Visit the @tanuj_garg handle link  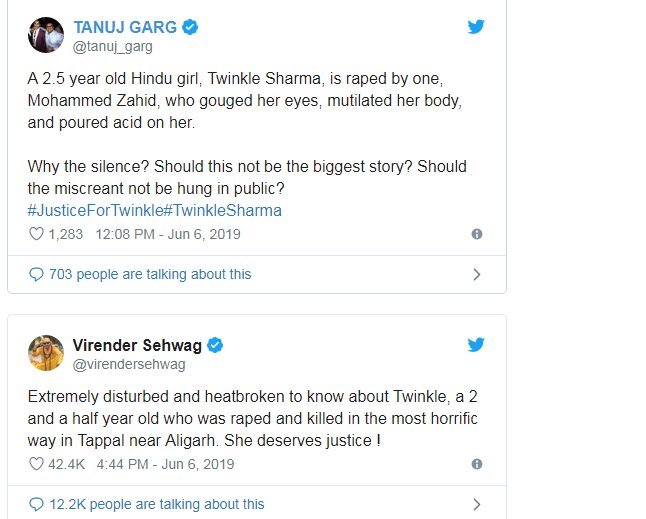pos(113,46)
